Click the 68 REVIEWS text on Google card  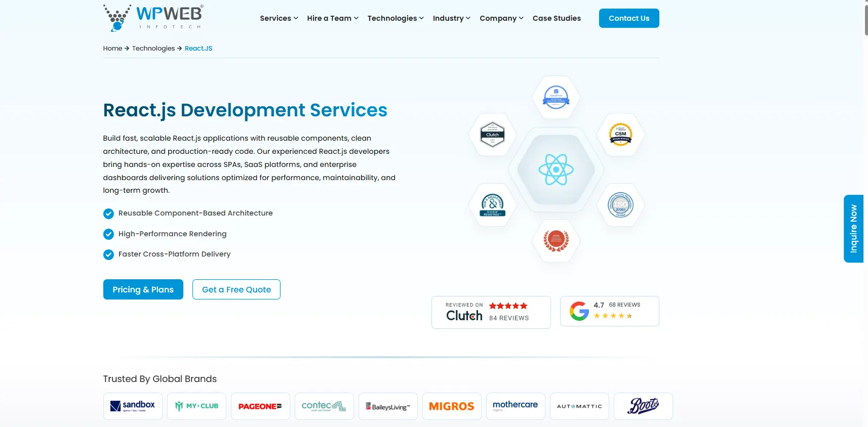624,305
